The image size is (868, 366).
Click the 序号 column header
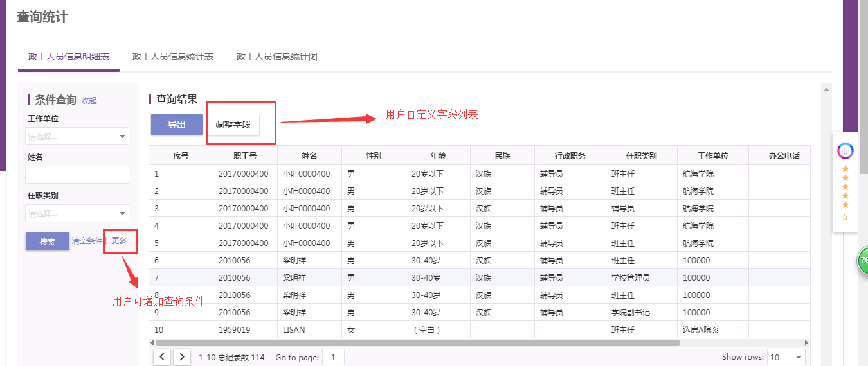pos(181,155)
